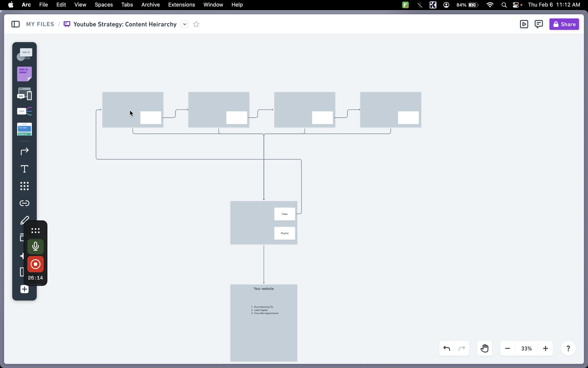Zoom out with the minus button
This screenshot has height=368, width=588.
coord(508,348)
